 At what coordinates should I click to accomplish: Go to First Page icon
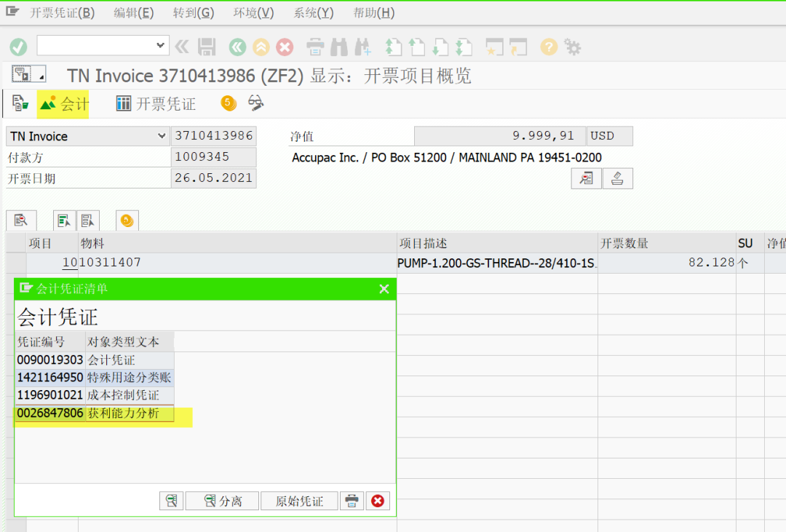(394, 47)
